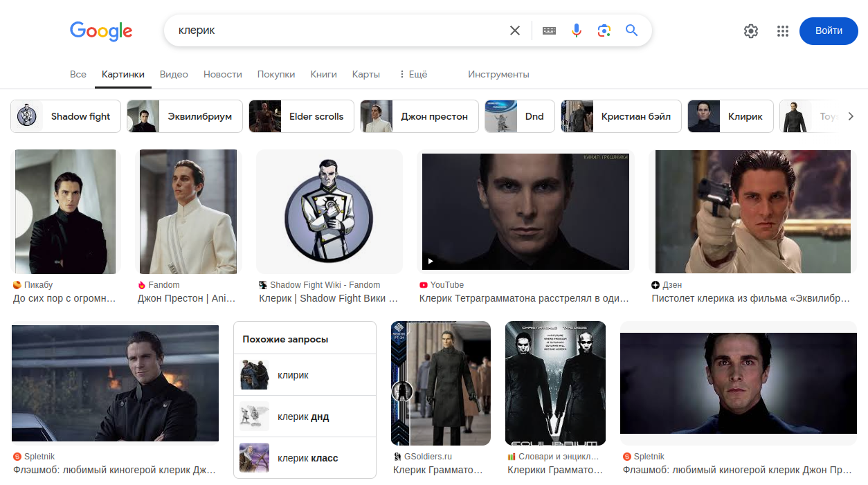Select the Клирик filter chip
The image size is (868, 485).
click(x=730, y=116)
